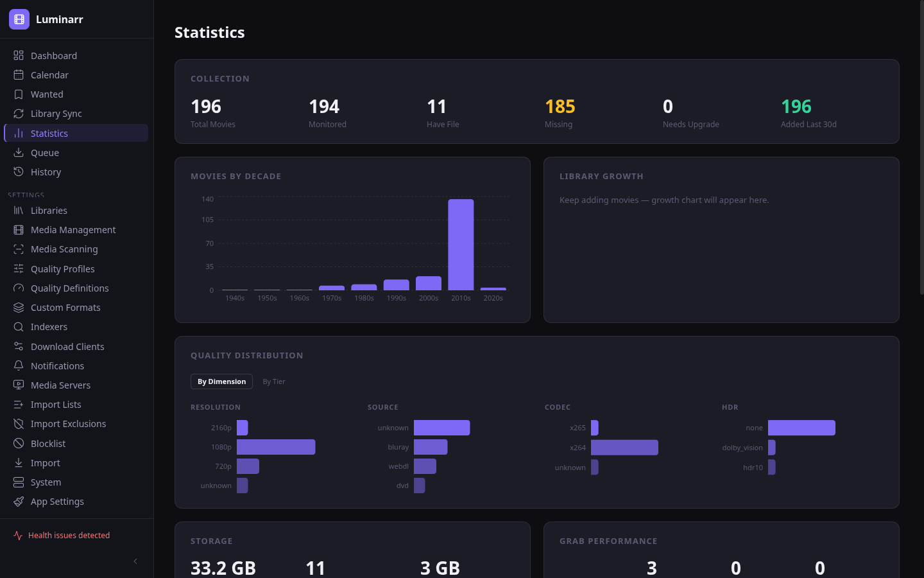Open the Download Clients icon
This screenshot has width=924, height=578.
(18, 346)
